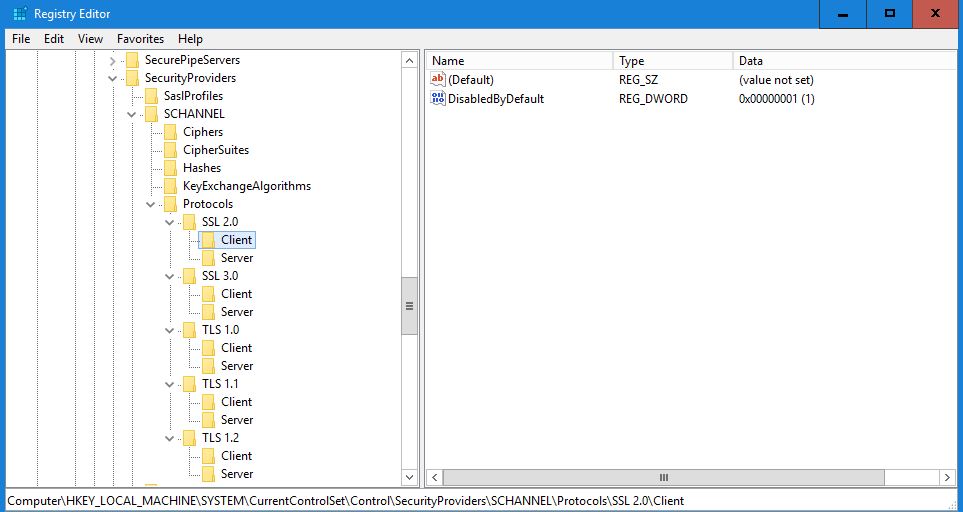963x512 pixels.
Task: Click the (Default) string value icon
Action: point(438,79)
